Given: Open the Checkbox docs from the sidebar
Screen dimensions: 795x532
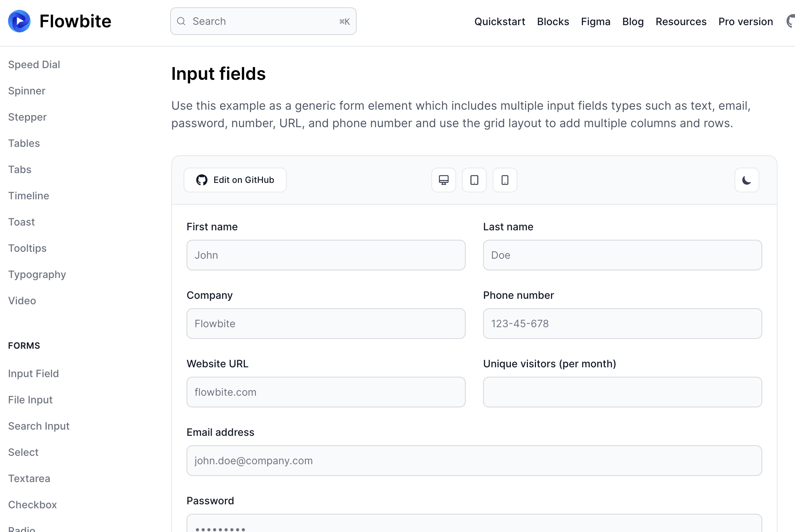Looking at the screenshot, I should (32, 505).
